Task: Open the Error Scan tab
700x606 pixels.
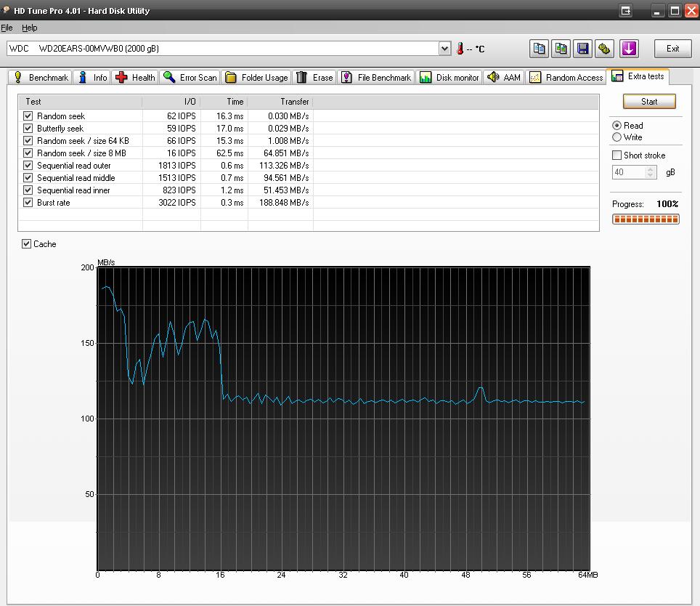Action: coord(190,77)
